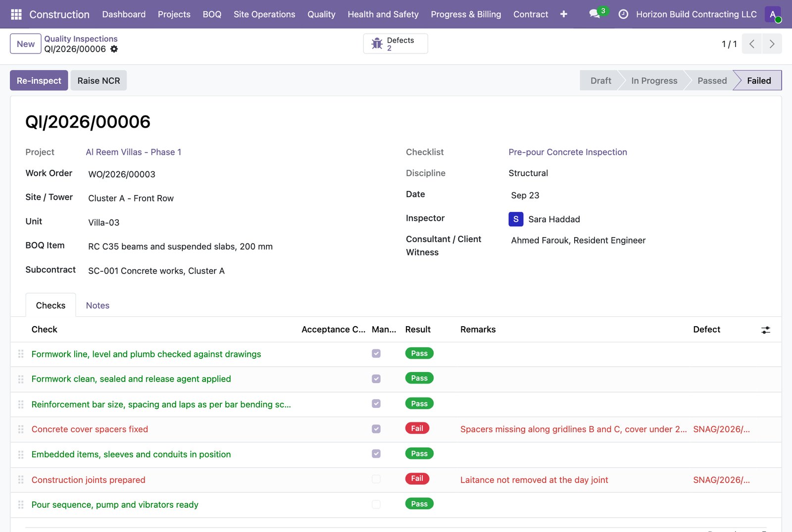Click drag handle for Concrete cover spacers row

click(x=21, y=429)
